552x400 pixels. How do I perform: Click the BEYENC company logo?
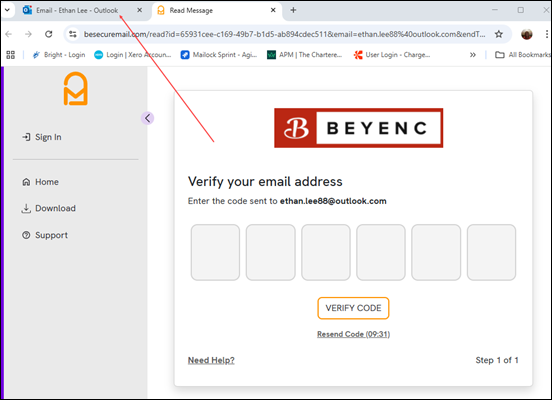click(x=358, y=128)
